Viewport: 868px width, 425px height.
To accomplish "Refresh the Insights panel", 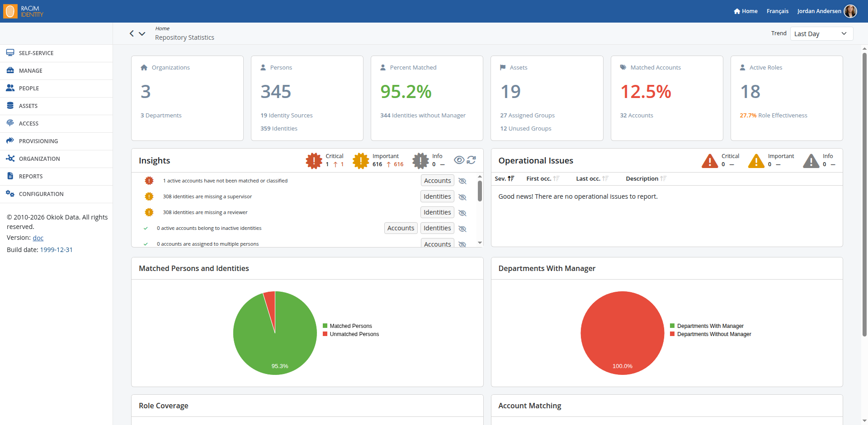I will point(472,160).
